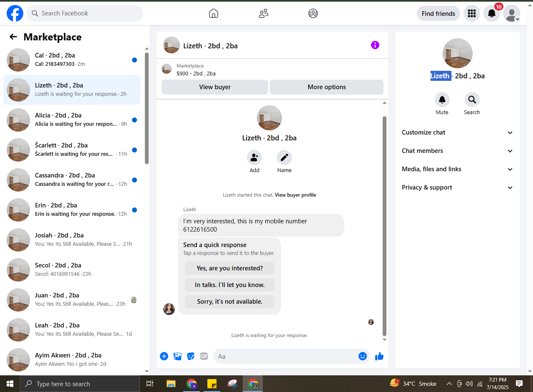Open the account profile avatar menu
This screenshot has width=533, height=392.
pos(511,13)
